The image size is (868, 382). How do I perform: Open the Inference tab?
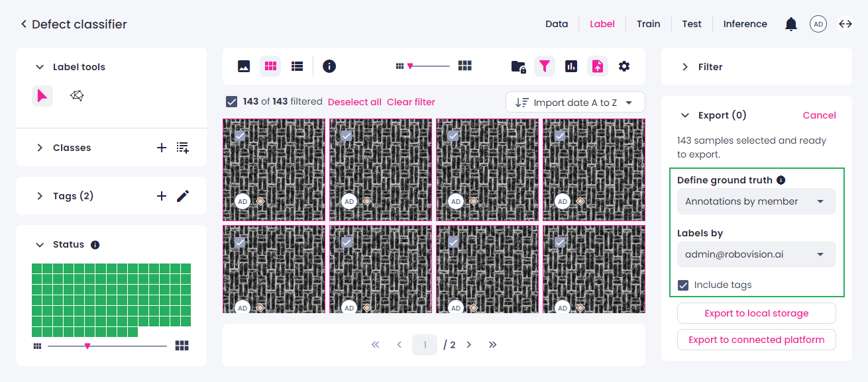(745, 24)
